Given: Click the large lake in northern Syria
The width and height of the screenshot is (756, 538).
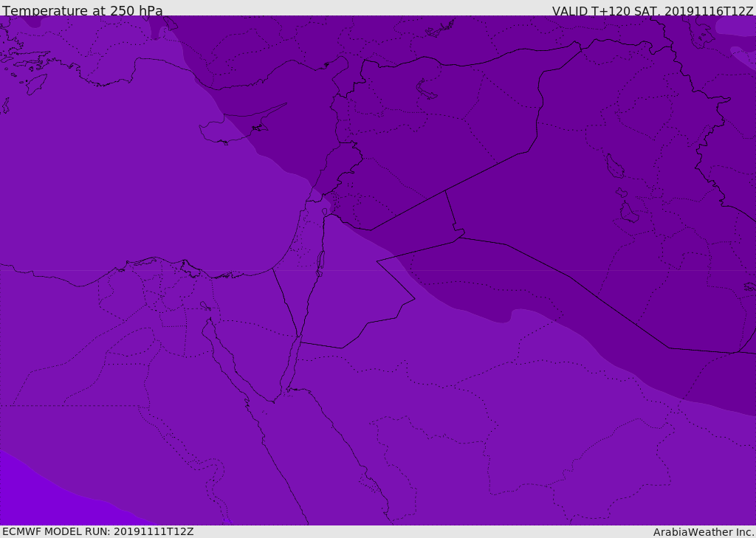Looking at the screenshot, I should pos(427,90).
